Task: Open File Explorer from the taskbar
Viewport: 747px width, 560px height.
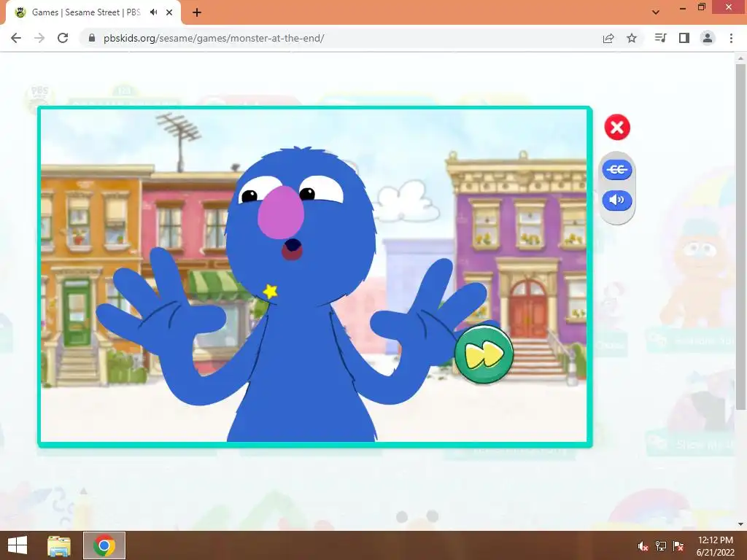Action: (x=59, y=545)
